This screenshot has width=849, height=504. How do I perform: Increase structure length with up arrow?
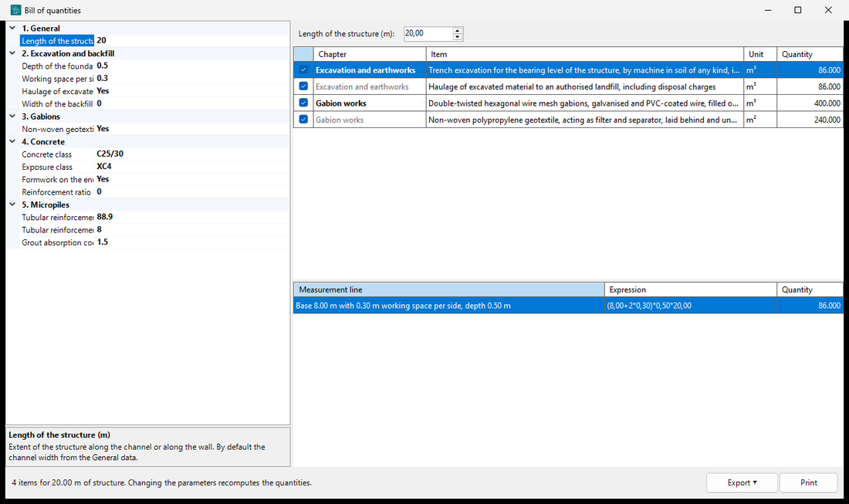(458, 30)
